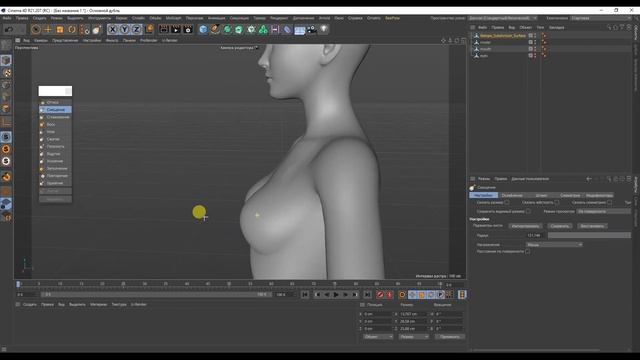The width and height of the screenshot is (640, 360).
Task: Open the second dropdown beside the layout selector
Action: [x=600, y=18]
